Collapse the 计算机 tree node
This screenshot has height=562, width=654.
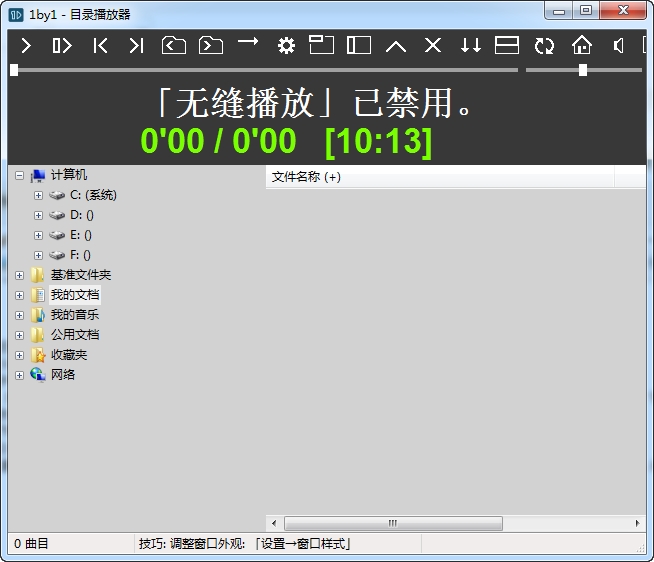point(19,175)
